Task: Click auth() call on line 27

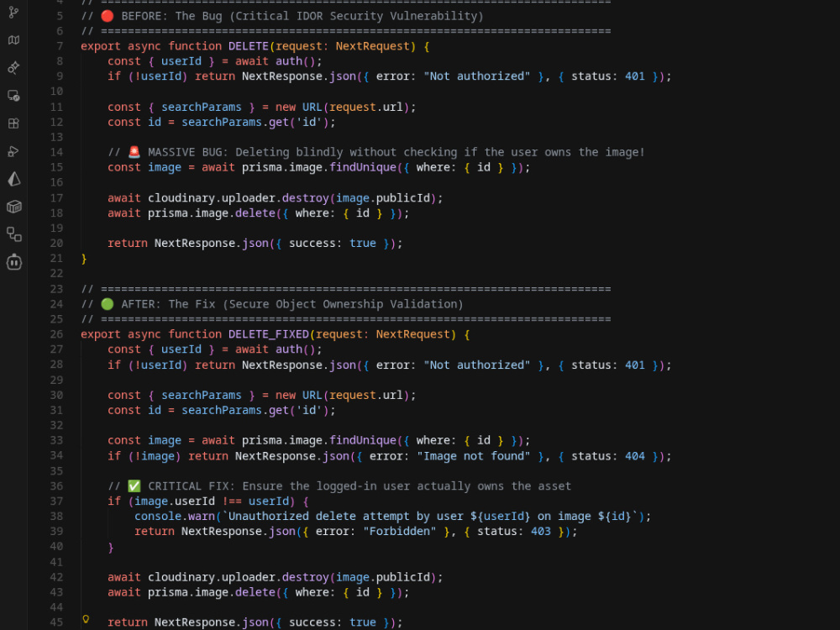Action: pos(295,349)
